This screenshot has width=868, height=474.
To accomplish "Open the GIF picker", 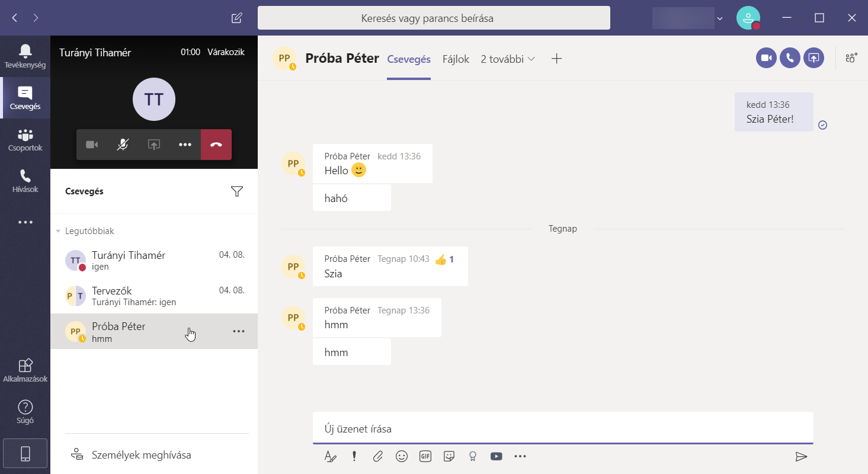I will pos(425,456).
